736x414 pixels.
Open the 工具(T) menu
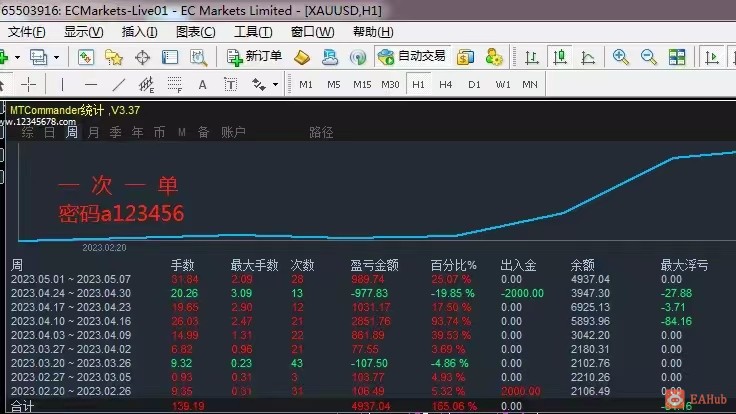pos(253,32)
